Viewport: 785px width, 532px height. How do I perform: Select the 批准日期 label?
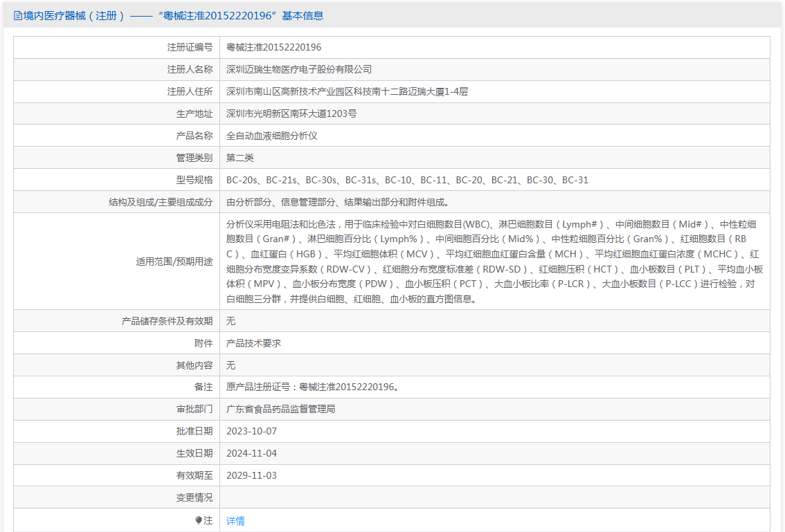195,431
